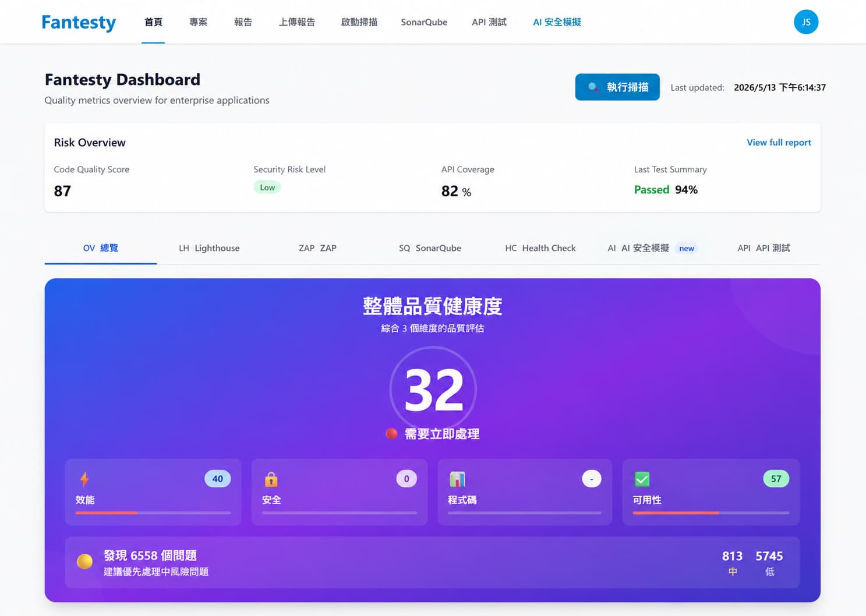Click the Passed 94% test summary

(x=666, y=190)
